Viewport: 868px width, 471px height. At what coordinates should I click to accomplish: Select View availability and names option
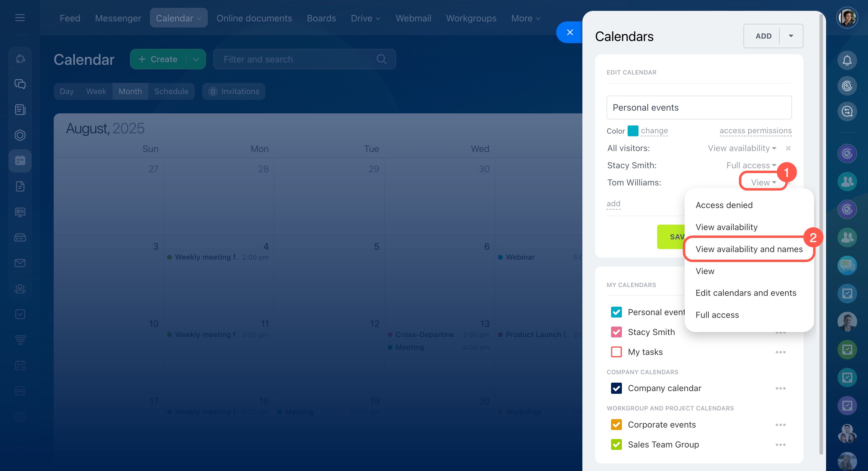749,249
